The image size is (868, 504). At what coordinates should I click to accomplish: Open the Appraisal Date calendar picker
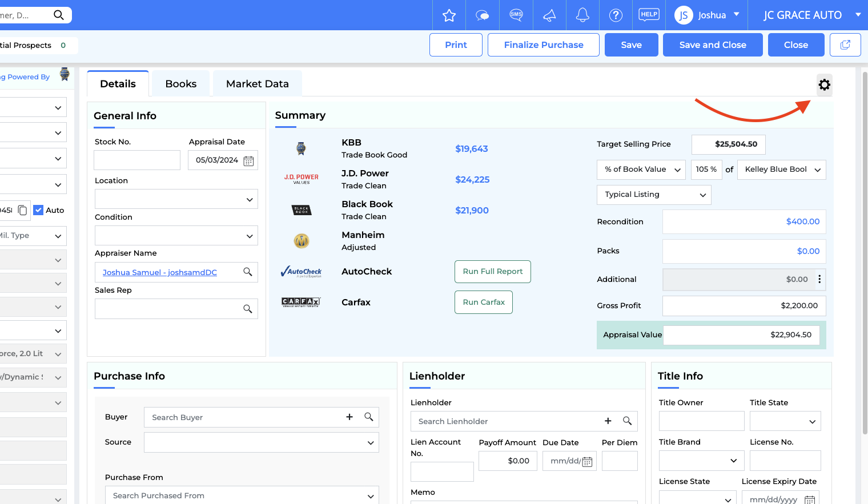[x=248, y=161]
